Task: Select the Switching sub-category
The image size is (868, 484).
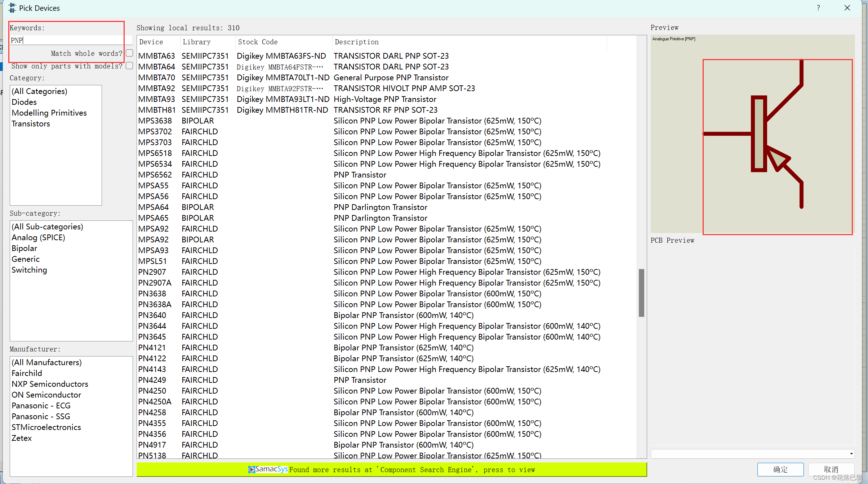Action: coord(29,270)
